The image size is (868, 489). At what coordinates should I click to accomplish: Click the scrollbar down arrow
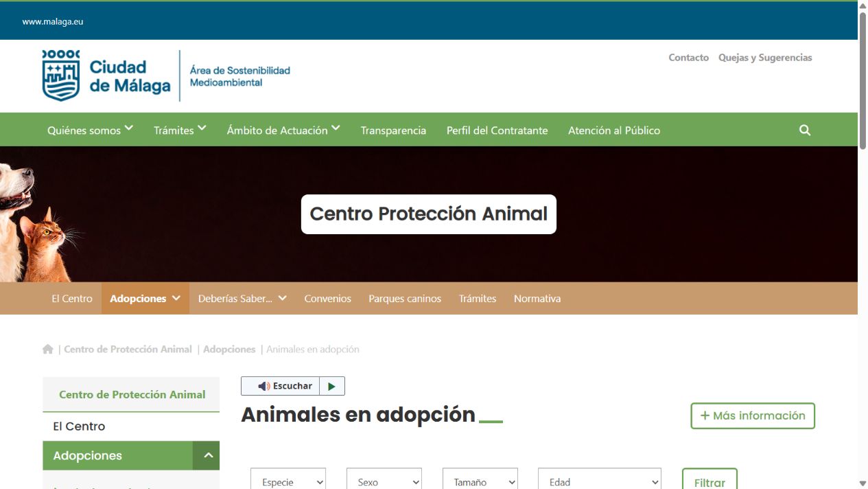pyautogui.click(x=863, y=484)
